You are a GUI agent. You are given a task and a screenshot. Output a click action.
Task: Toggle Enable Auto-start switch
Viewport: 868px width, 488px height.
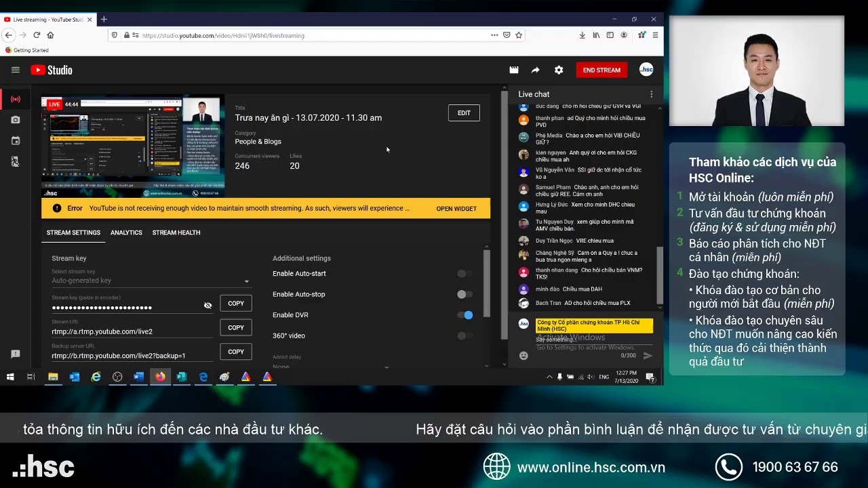pos(465,274)
